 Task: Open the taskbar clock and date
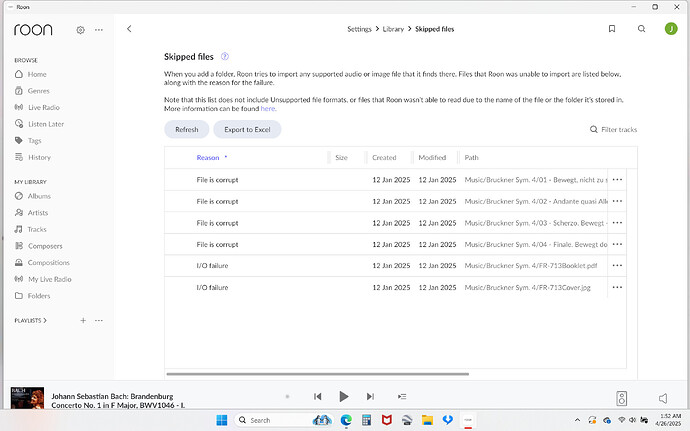[x=670, y=420]
